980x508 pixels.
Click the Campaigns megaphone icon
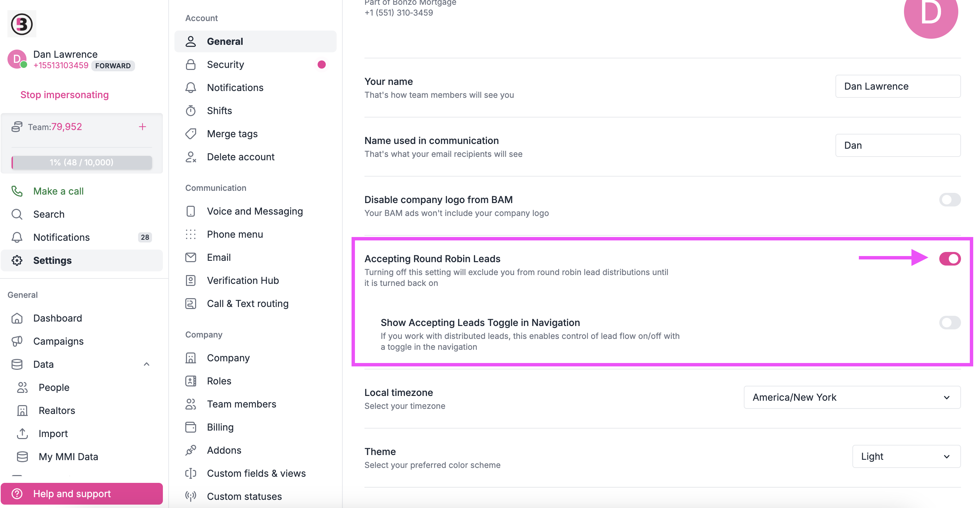(17, 341)
